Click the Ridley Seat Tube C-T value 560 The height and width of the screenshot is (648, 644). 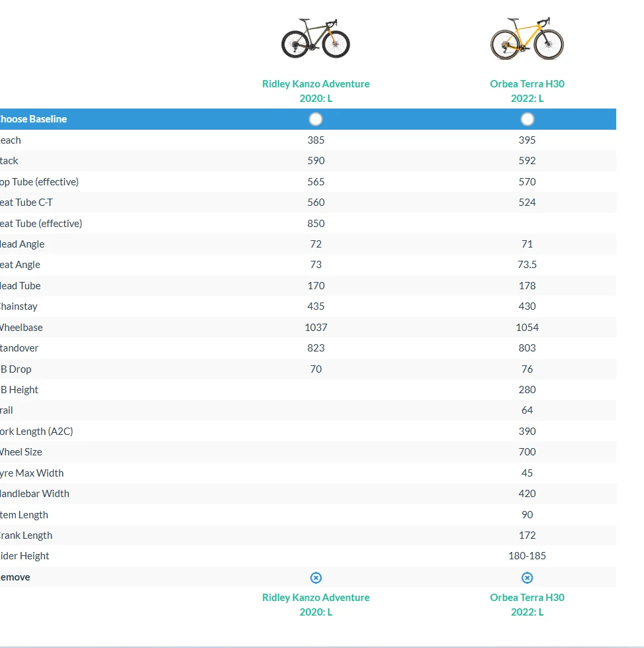coord(316,203)
